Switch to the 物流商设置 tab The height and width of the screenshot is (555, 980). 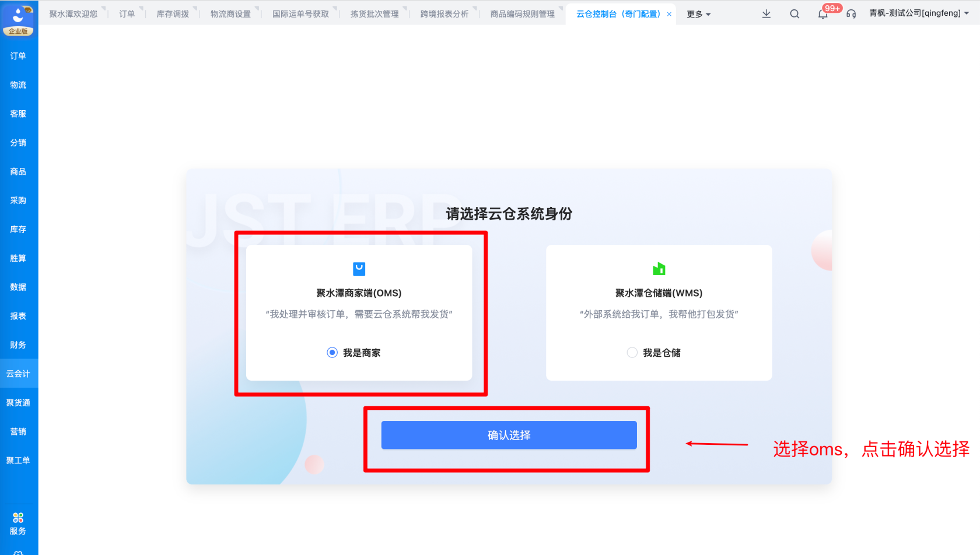pos(230,14)
